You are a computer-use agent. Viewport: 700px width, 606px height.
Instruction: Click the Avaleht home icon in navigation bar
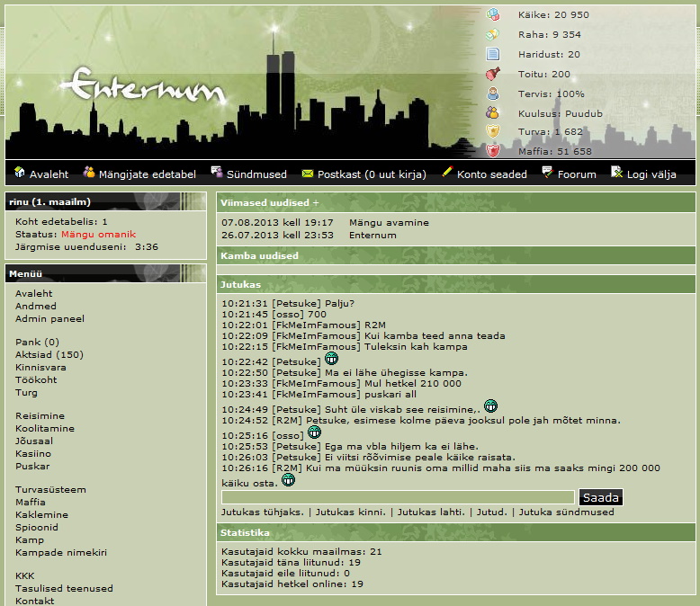coord(20,174)
